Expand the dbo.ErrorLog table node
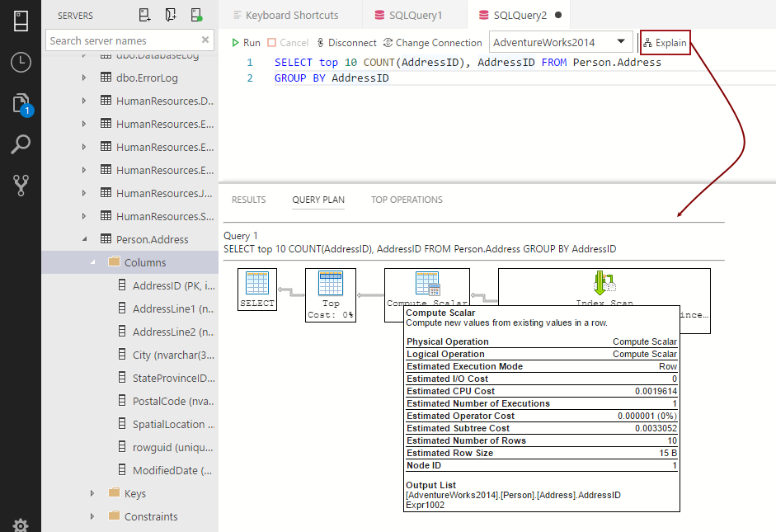 pos(84,78)
